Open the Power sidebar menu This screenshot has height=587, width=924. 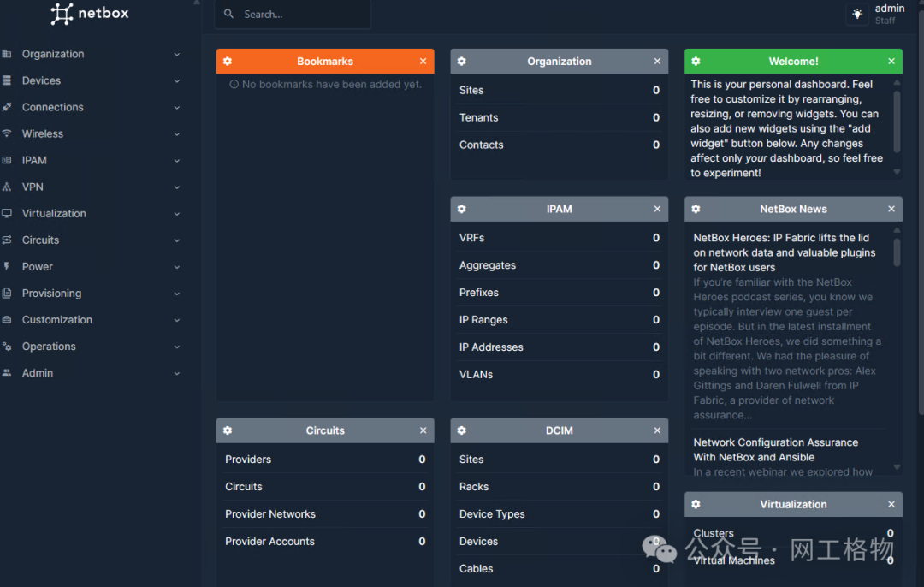92,267
